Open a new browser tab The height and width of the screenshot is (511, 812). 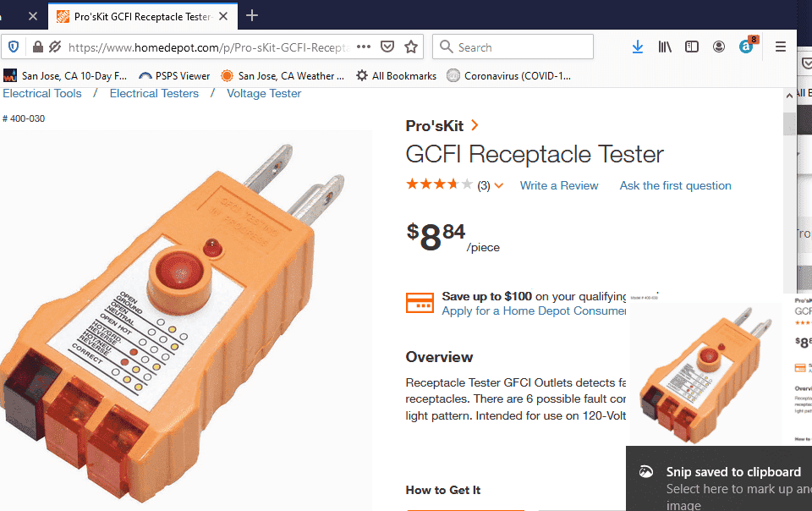tap(252, 16)
